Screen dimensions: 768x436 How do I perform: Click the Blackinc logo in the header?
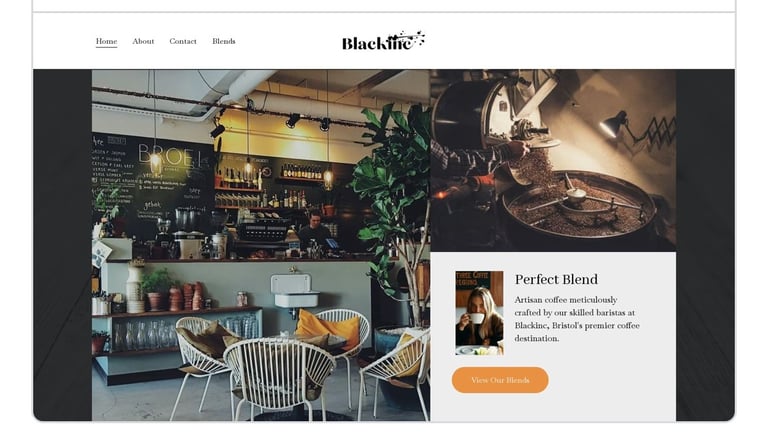383,41
